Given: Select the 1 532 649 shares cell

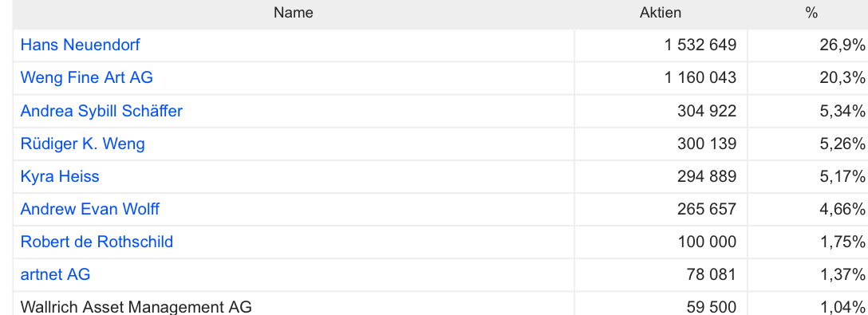Looking at the screenshot, I should [661, 45].
